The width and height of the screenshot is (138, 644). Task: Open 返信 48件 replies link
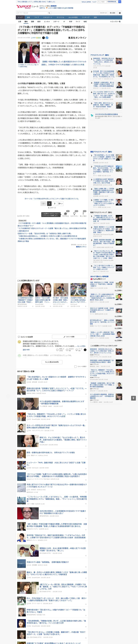(26, 350)
